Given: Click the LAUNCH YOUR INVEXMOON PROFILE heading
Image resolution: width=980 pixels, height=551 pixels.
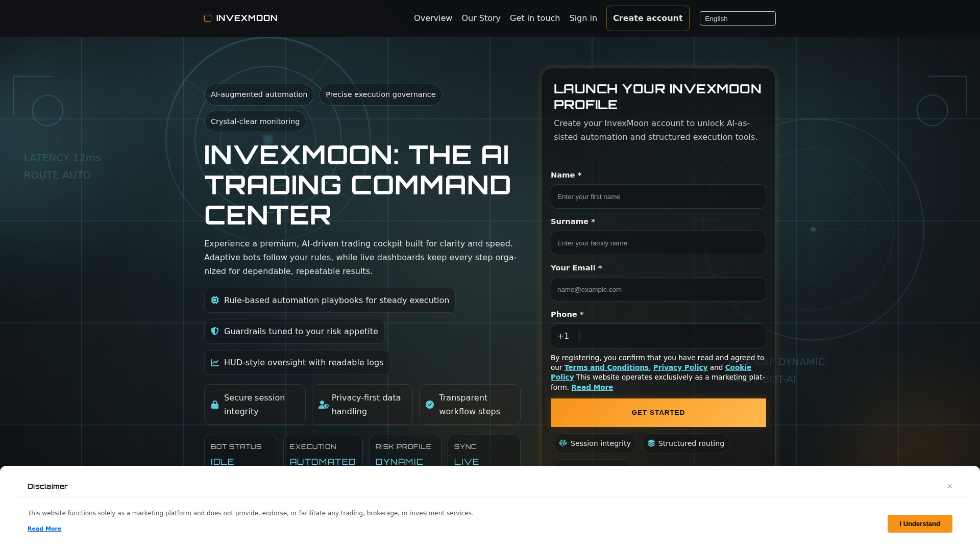Looking at the screenshot, I should (x=657, y=96).
